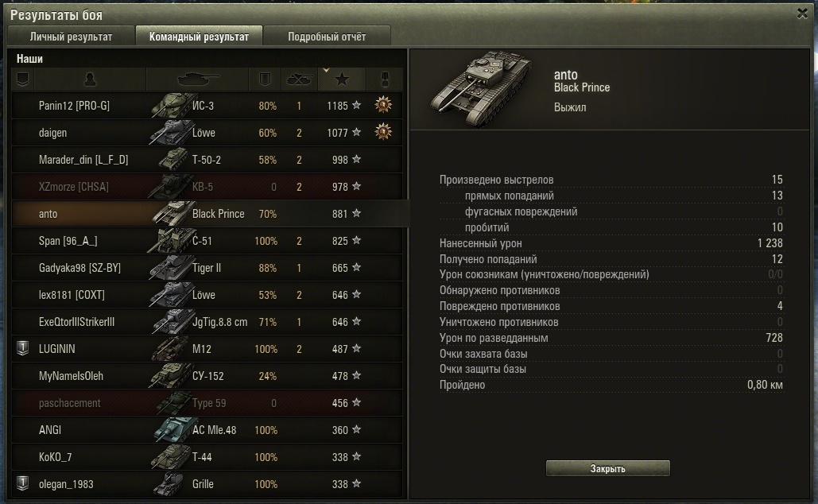Select the Командный результат tab
This screenshot has height=504, width=818.
[x=199, y=37]
